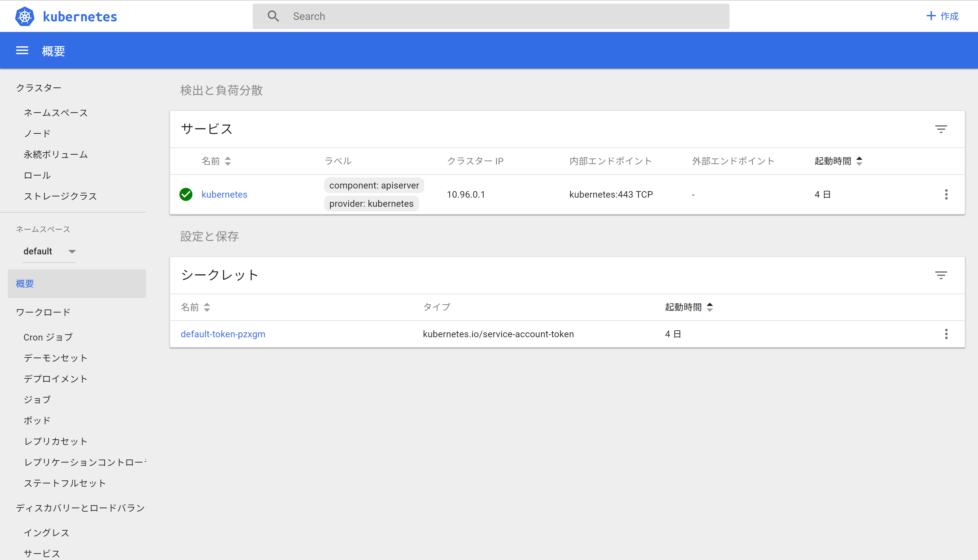978x560 pixels.
Task: Select デプロイメント in the sidebar menu
Action: 55,378
